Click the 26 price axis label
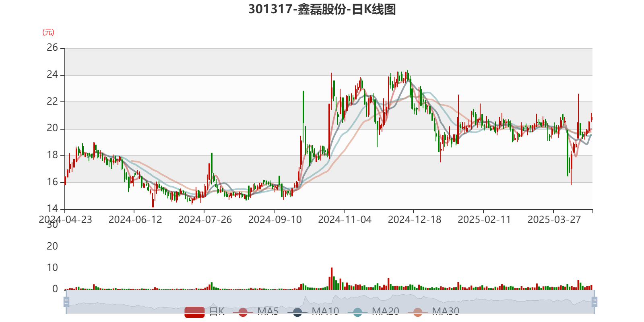The width and height of the screenshot is (644, 322). tap(52, 48)
